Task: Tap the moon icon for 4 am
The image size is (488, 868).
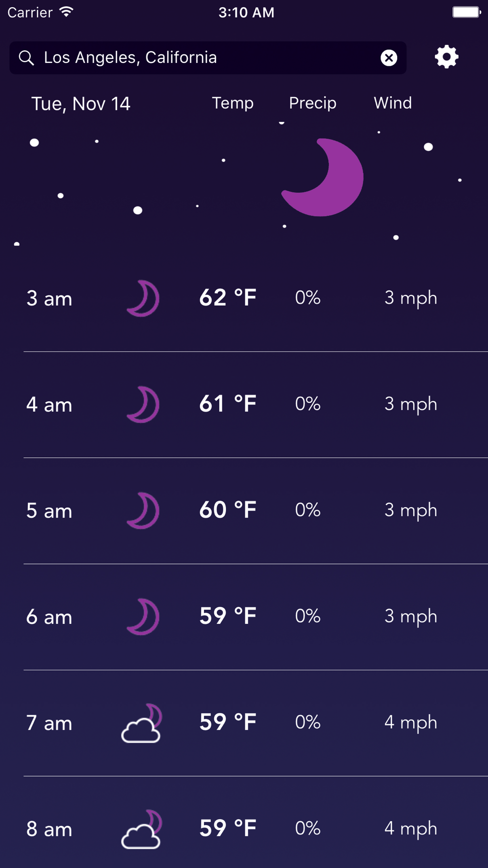Action: pyautogui.click(x=143, y=405)
